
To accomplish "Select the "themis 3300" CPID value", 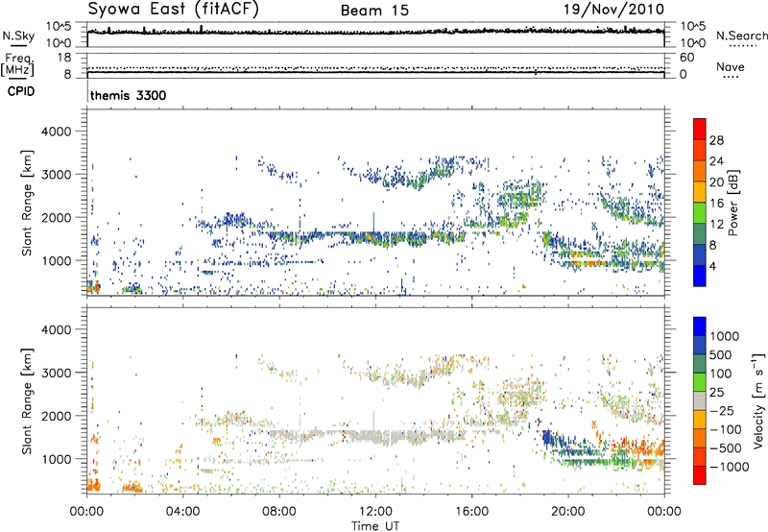I will coord(129,95).
